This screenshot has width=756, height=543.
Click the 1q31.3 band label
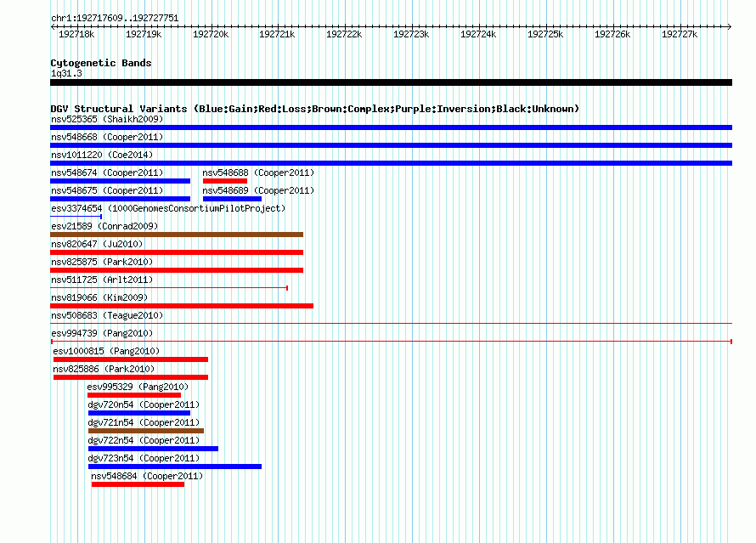(x=66, y=73)
